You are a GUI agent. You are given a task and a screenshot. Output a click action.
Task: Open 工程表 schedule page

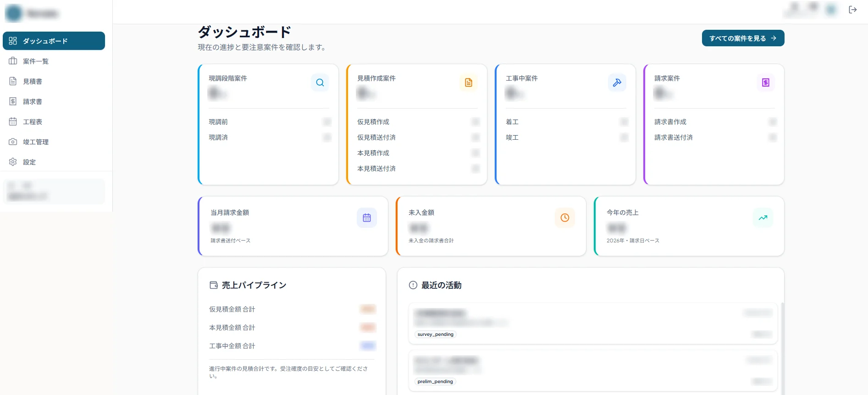(54, 121)
